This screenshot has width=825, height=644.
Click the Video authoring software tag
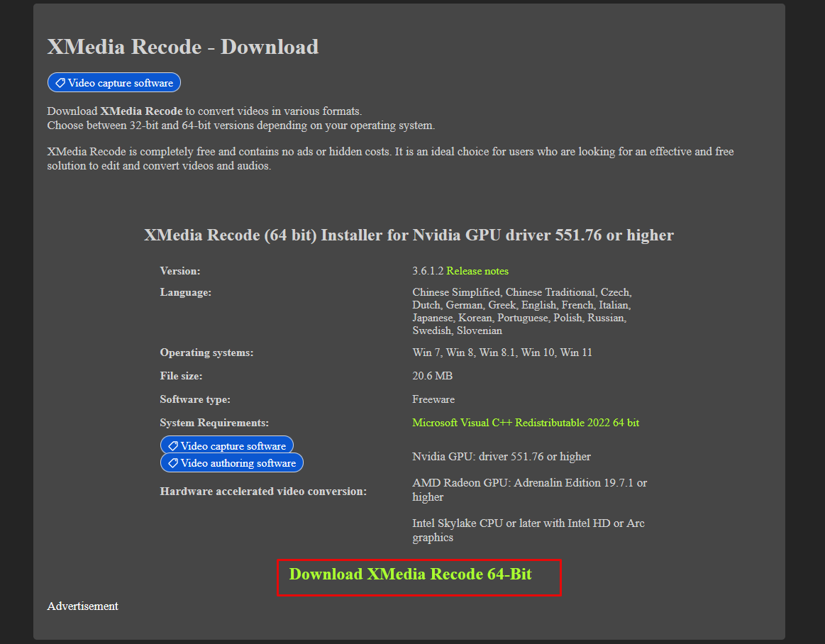(x=232, y=462)
